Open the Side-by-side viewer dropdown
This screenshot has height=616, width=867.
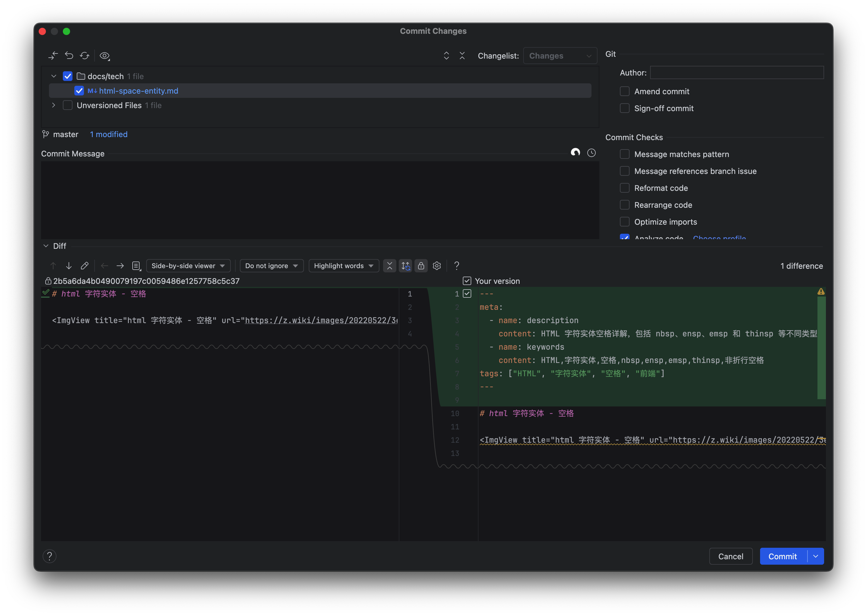[x=188, y=266]
